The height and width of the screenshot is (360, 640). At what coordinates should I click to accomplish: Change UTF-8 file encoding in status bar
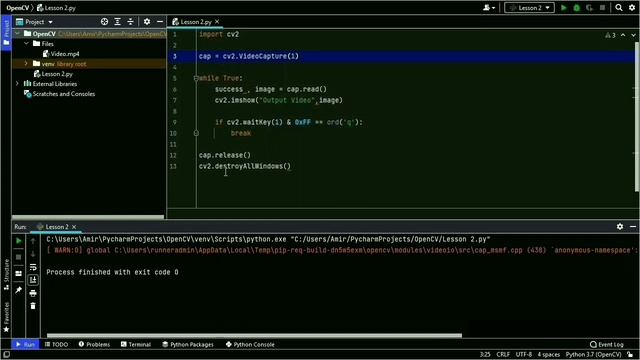524,355
